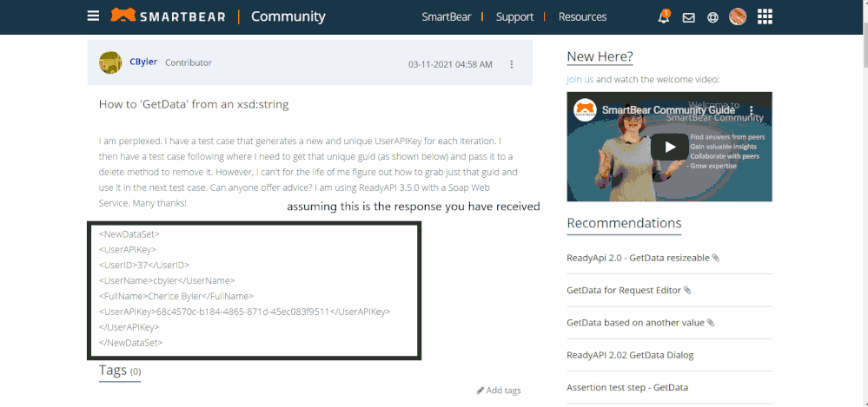Open the user avatar menu
The width and height of the screenshot is (868, 407).
[x=738, y=16]
